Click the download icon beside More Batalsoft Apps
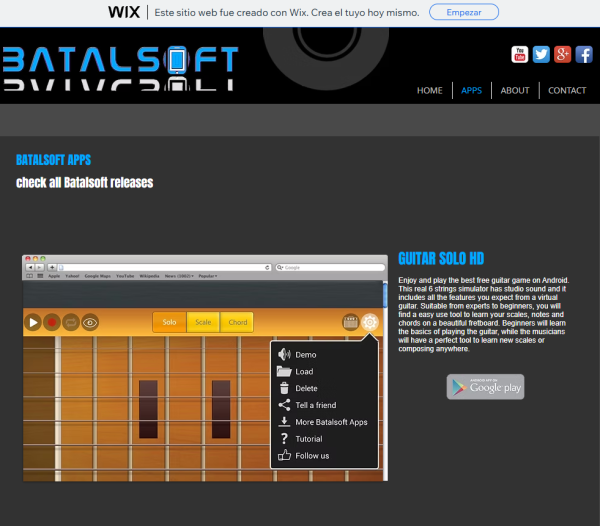Screen dimensions: 600x526 284,422
